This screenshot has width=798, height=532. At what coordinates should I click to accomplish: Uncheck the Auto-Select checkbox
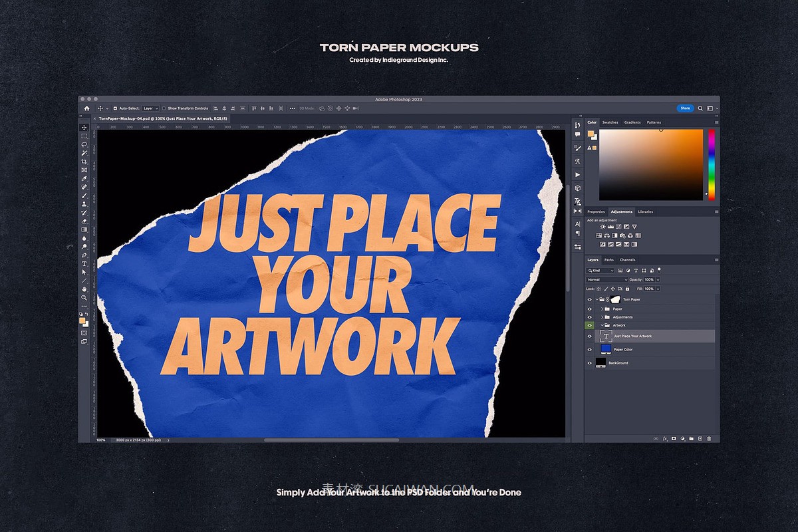[x=115, y=108]
